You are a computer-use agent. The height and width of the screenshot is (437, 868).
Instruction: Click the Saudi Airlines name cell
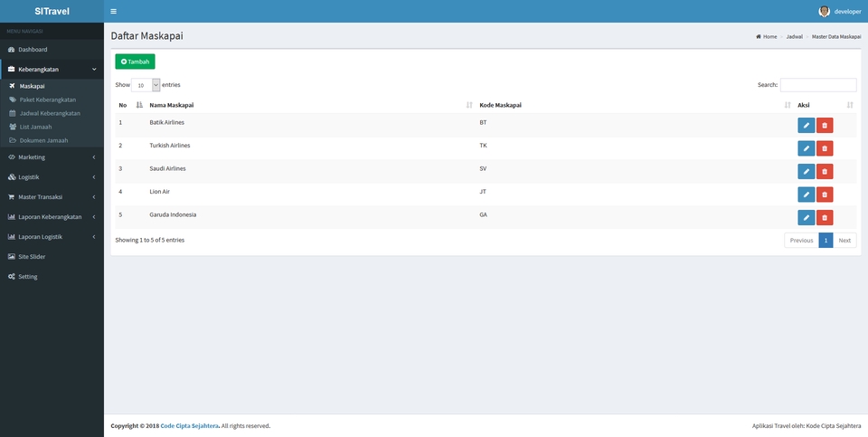pos(168,168)
